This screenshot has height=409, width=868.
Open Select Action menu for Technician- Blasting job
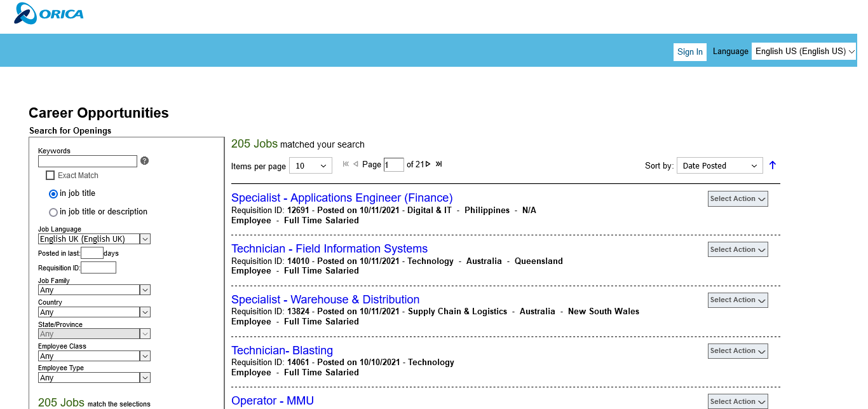738,351
